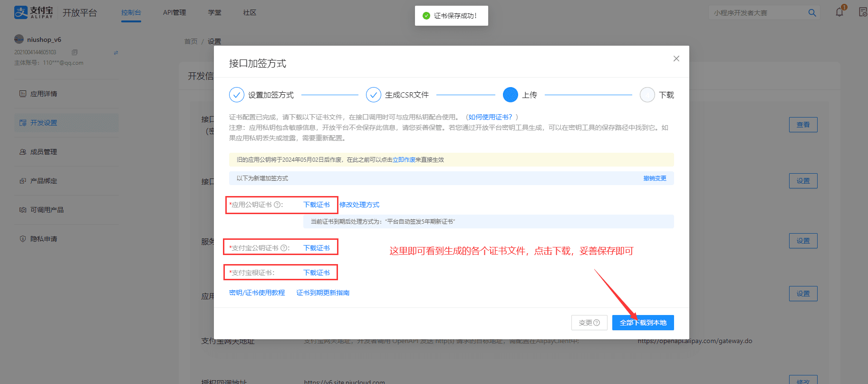
Task: Select the 设置加签方式 step circle
Action: [236, 95]
